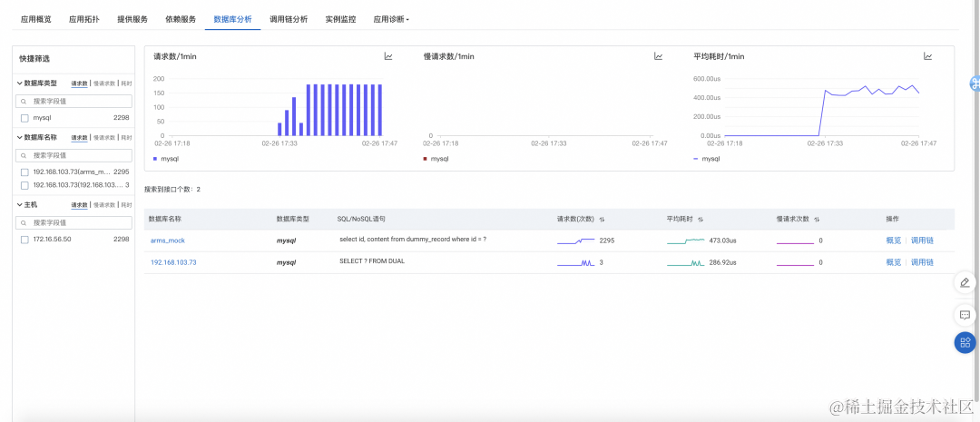Click the request sparkline in 192.168.103.73 row

575,263
